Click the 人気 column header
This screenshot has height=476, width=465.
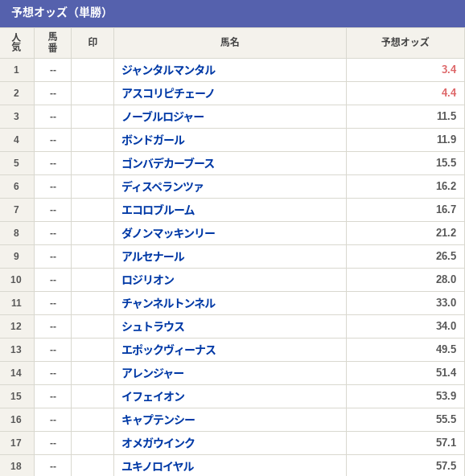tap(16, 42)
